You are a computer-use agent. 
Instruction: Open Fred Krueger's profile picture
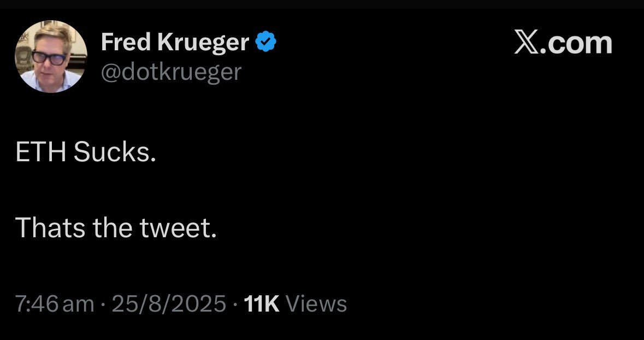[50, 57]
